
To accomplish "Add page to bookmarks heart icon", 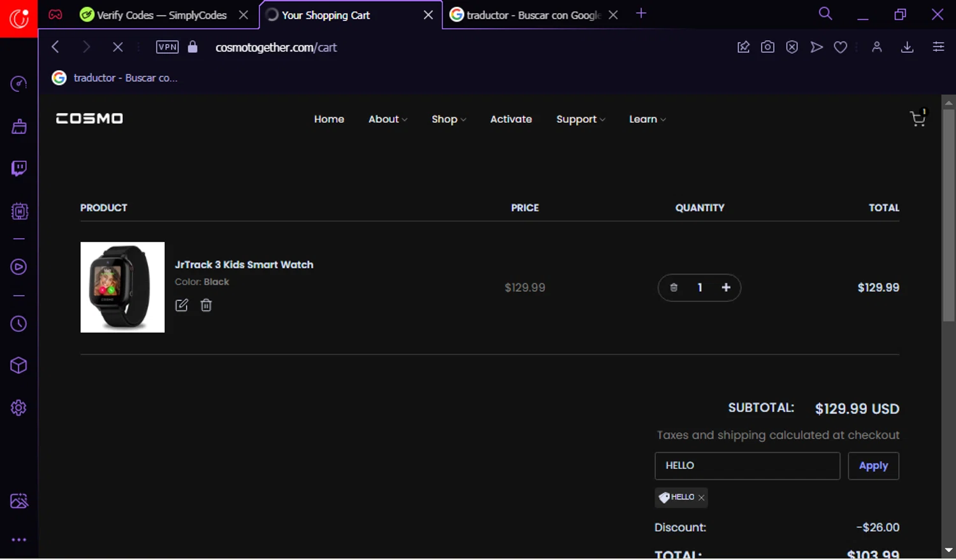I will click(x=841, y=47).
